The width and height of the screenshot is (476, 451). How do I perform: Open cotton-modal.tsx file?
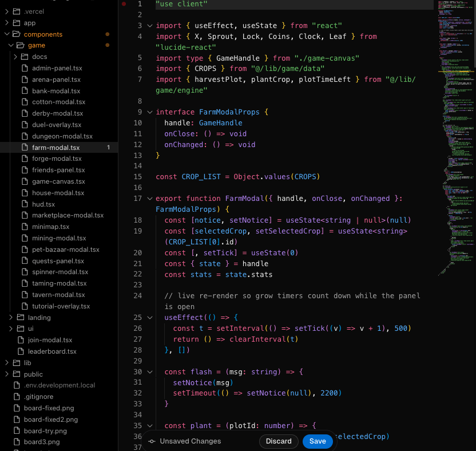[58, 102]
